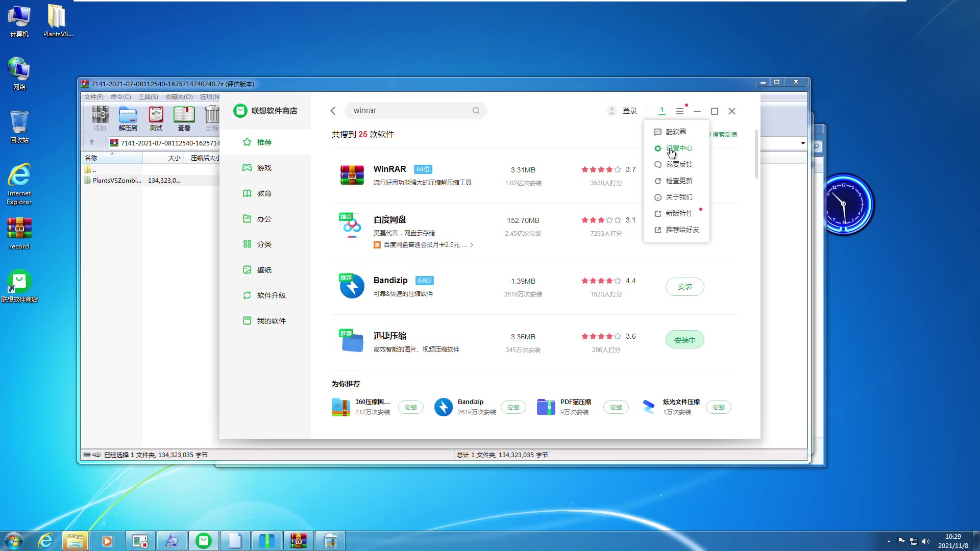Click the 安装中 button for 迅捷压缩
Screen dimensions: 980x551
pyautogui.click(x=684, y=340)
